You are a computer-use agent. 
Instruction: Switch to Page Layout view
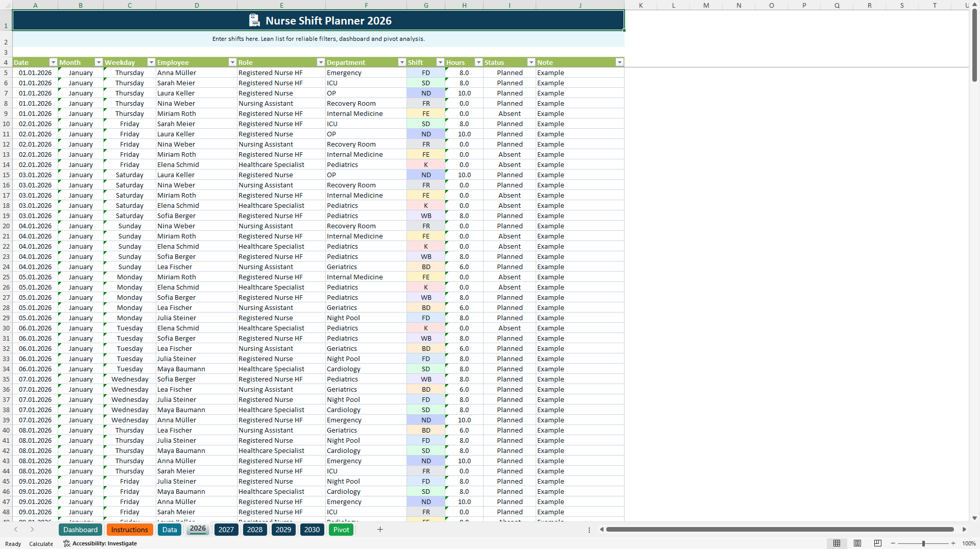(x=857, y=543)
